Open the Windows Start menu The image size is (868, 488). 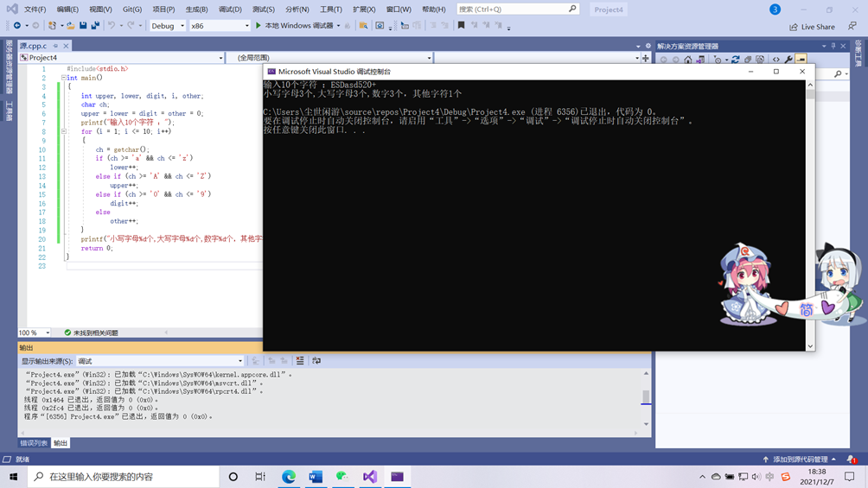13,477
